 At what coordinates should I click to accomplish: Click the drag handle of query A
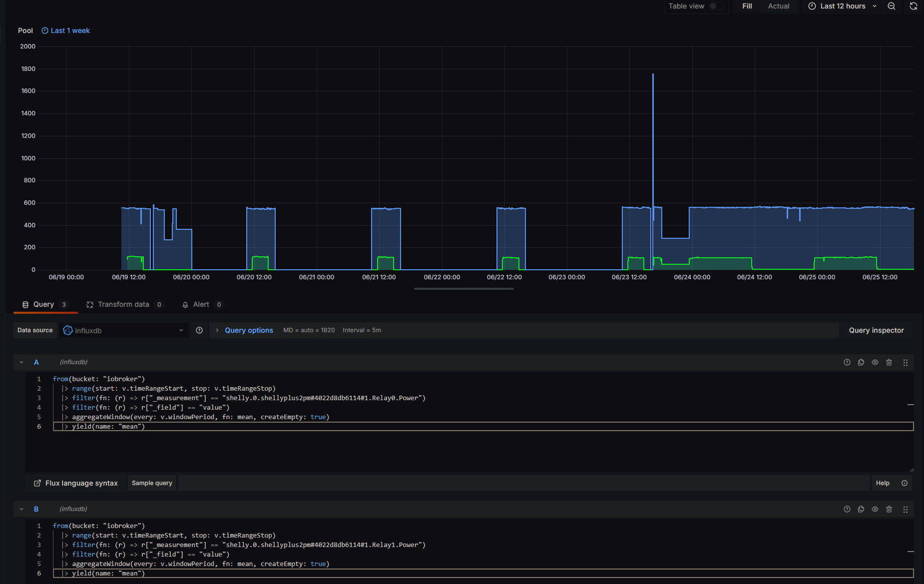pyautogui.click(x=906, y=362)
